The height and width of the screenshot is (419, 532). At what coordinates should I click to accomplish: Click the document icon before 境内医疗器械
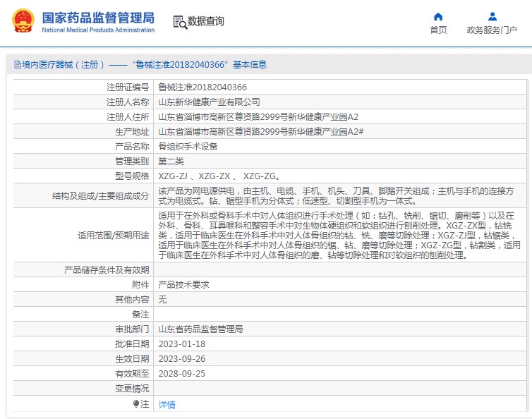[x=18, y=64]
